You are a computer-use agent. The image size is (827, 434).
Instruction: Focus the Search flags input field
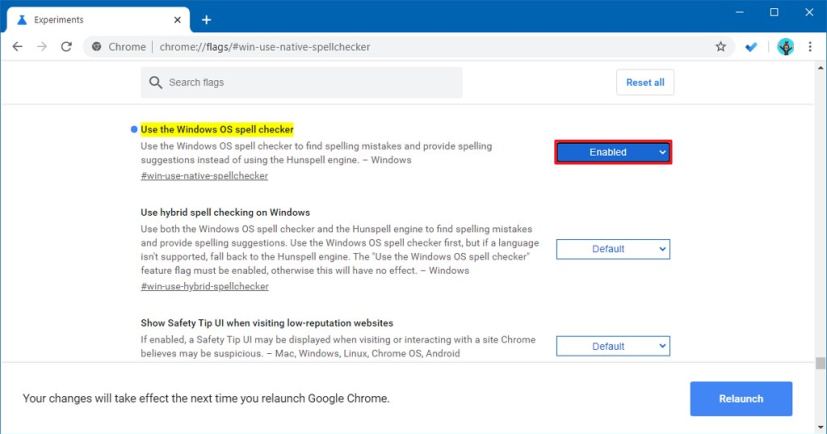(x=301, y=82)
